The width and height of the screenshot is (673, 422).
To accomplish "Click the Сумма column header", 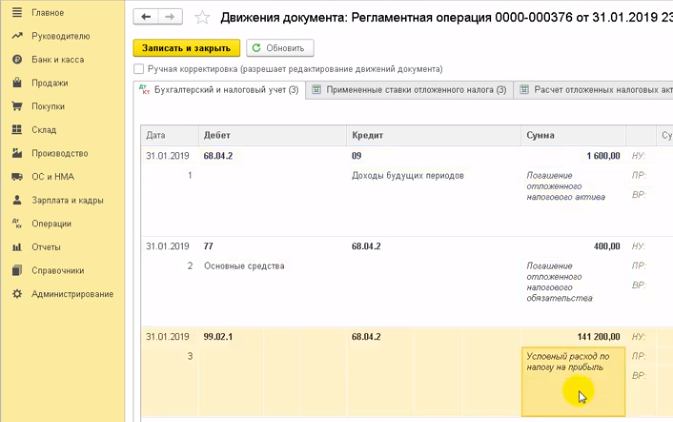I will 540,134.
